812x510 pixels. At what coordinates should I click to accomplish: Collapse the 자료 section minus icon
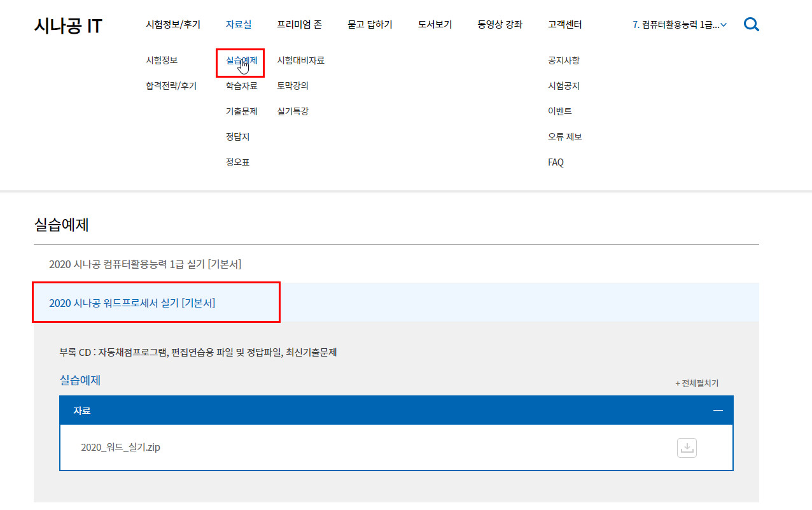(718, 411)
